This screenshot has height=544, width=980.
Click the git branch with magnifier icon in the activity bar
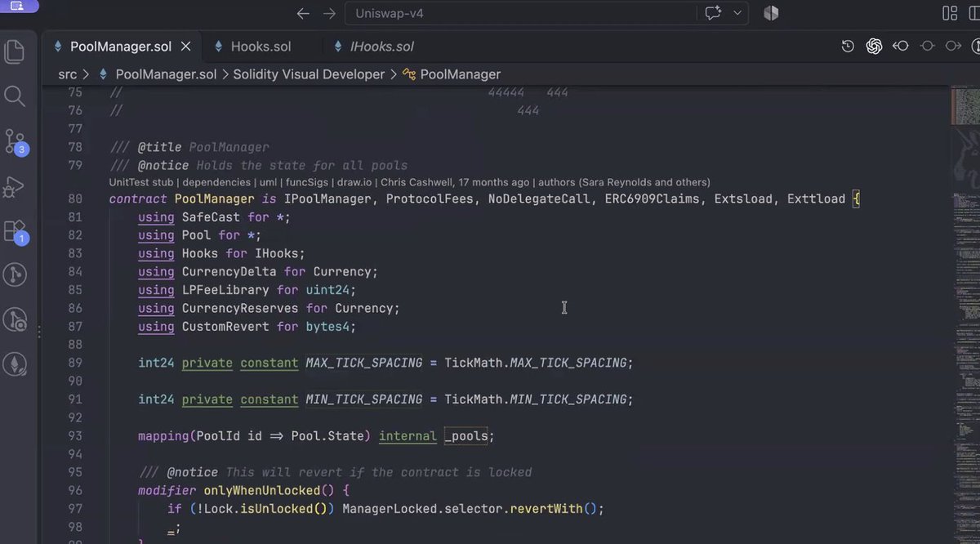[15, 320]
